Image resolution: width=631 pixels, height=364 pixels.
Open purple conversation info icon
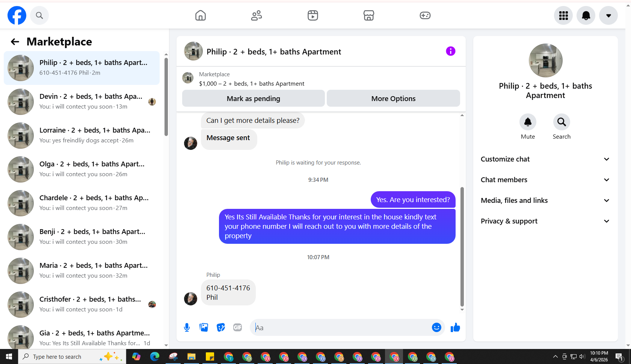point(451,51)
